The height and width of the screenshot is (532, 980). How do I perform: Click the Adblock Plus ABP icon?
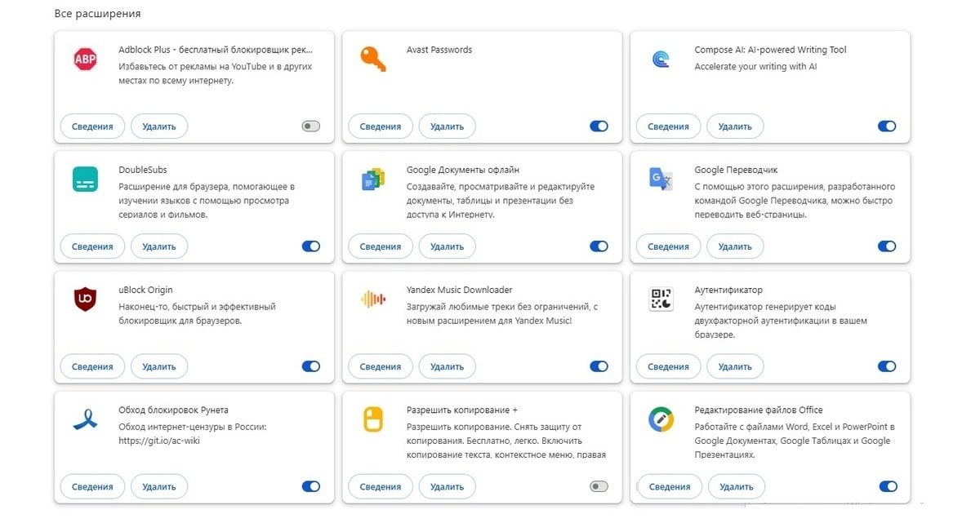click(x=85, y=59)
